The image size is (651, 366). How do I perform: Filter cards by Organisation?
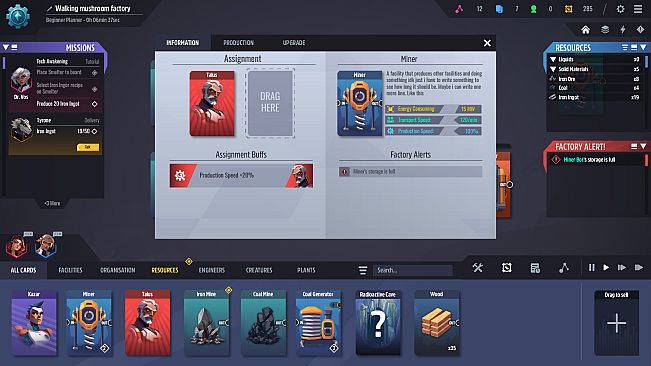click(x=117, y=270)
